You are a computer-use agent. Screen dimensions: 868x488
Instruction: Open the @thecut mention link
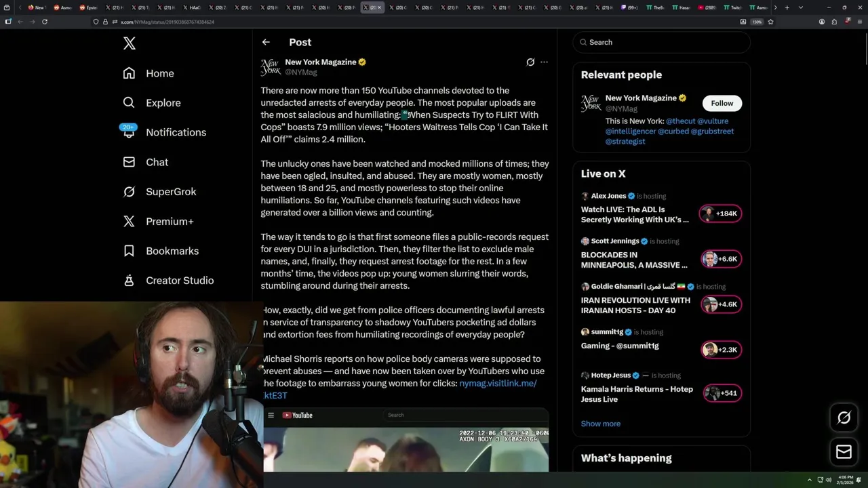tap(680, 121)
